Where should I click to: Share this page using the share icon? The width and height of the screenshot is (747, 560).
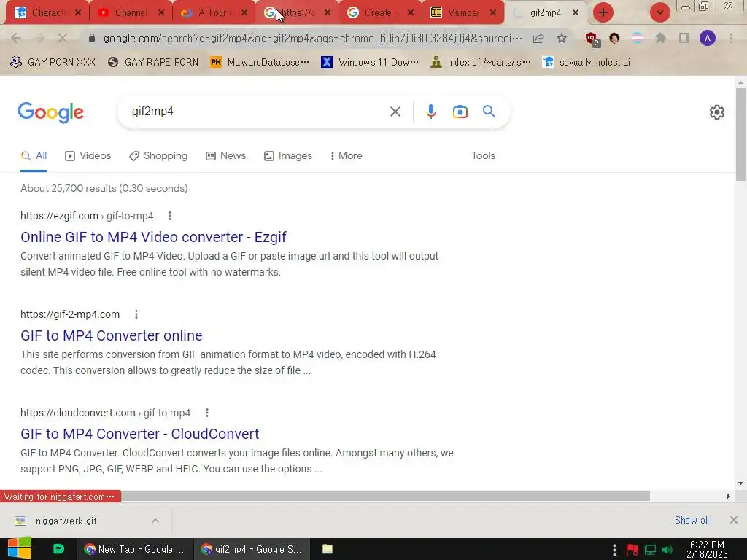(x=538, y=38)
